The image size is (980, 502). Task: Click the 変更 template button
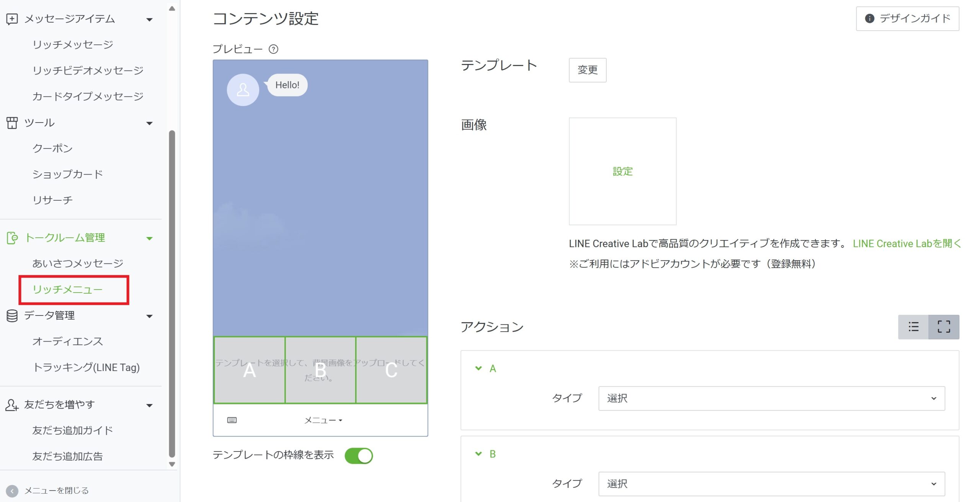click(587, 70)
